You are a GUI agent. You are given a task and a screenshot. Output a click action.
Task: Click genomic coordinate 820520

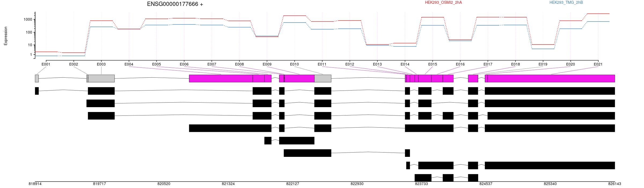coord(164,184)
